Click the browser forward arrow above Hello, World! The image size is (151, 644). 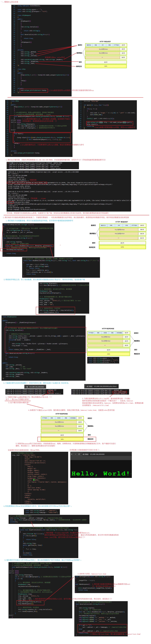coord(75,454)
